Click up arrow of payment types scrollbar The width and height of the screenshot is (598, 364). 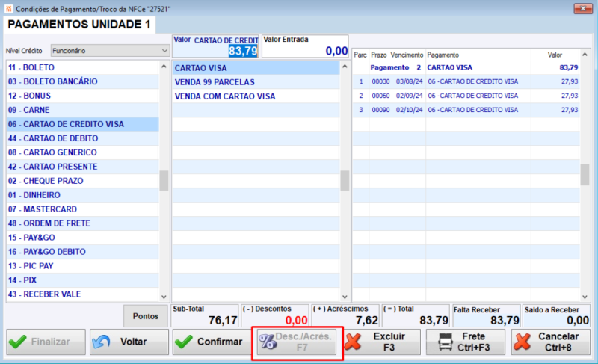coord(164,66)
